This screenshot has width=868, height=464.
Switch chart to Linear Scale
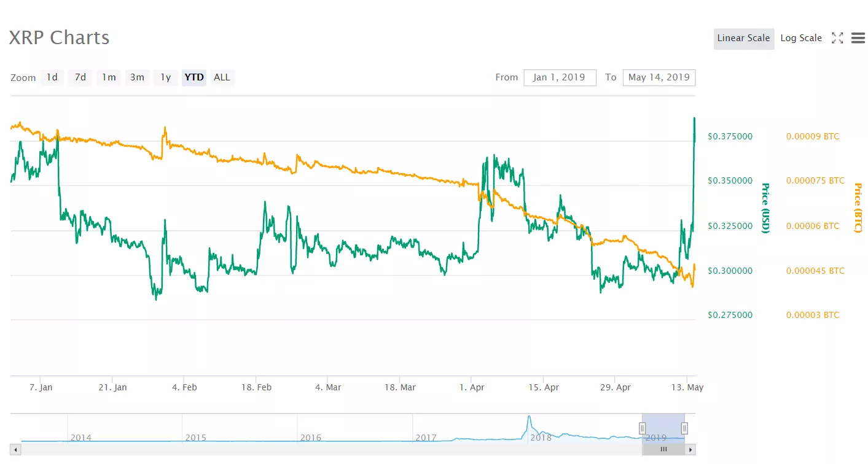[743, 38]
